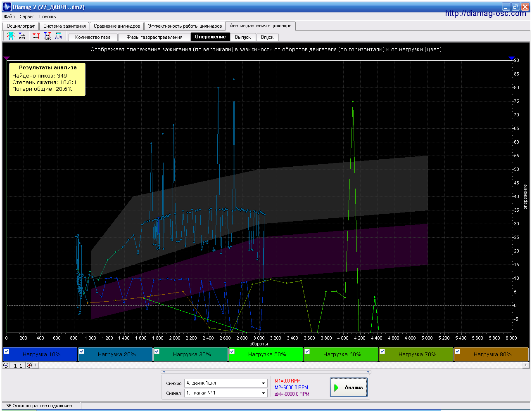532x411 pixels.
Task: Select Анализ давления в цилиндре tab
Action: (261, 26)
